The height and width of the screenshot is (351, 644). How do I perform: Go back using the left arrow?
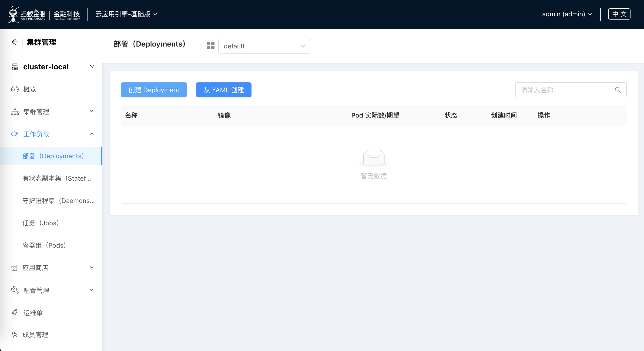tap(15, 42)
